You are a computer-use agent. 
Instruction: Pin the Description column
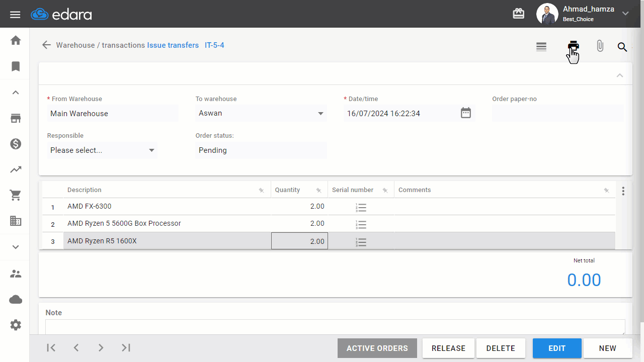[261, 190]
